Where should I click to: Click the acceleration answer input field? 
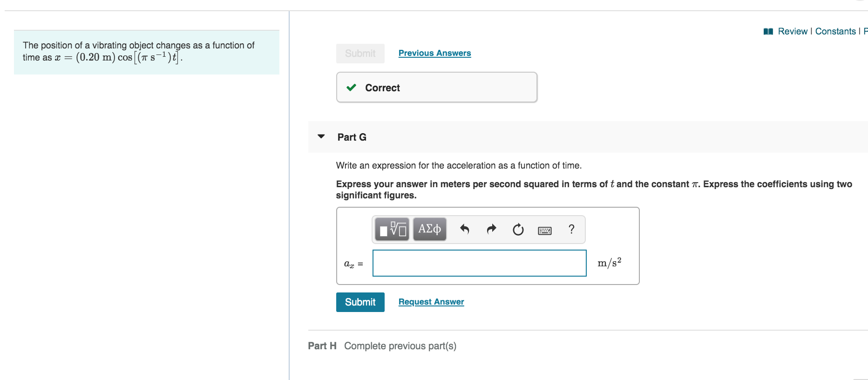pyautogui.click(x=479, y=263)
